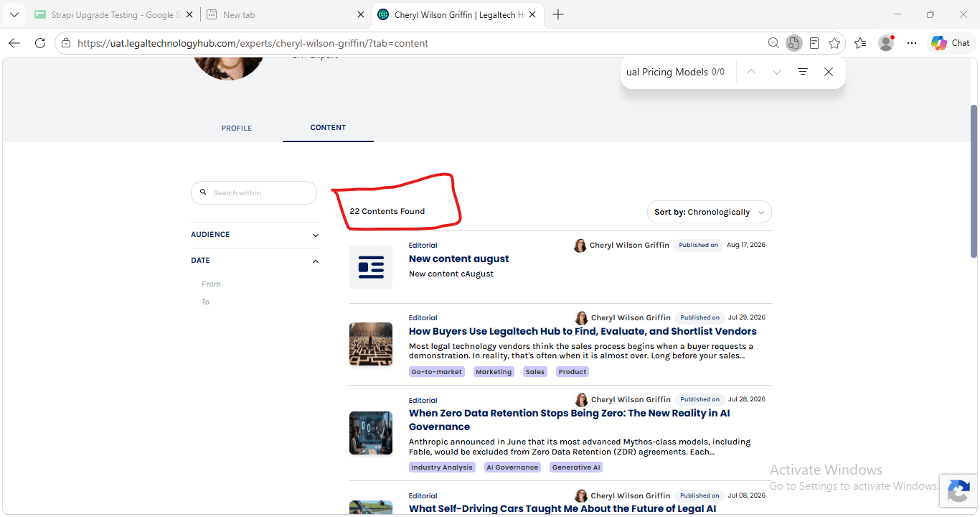
Task: Open the Copilot Chat button
Action: tap(951, 43)
